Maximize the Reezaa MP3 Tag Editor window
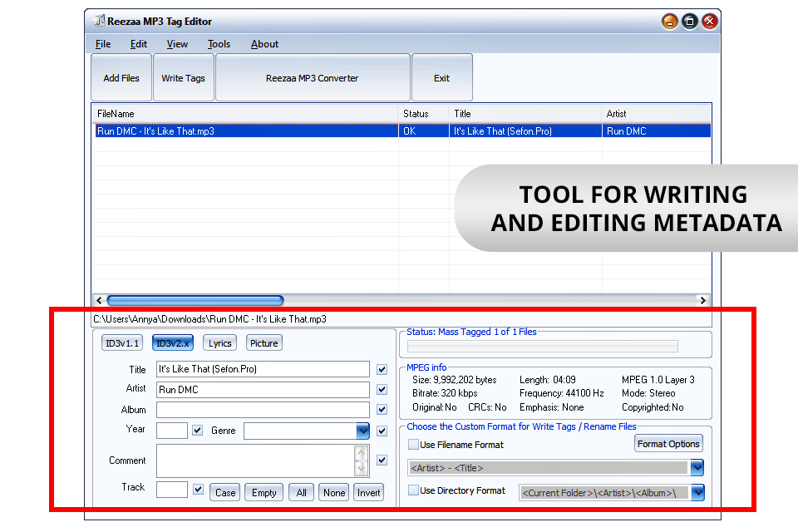 pyautogui.click(x=690, y=22)
